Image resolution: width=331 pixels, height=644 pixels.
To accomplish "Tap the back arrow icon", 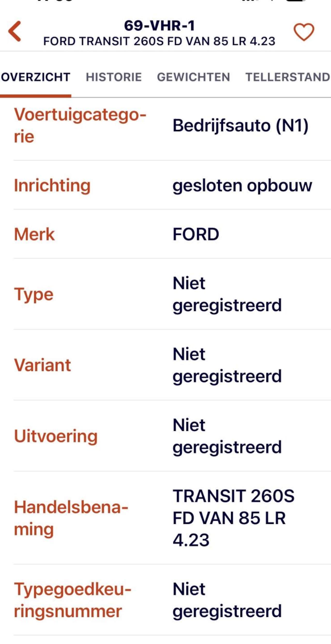I will 15,32.
